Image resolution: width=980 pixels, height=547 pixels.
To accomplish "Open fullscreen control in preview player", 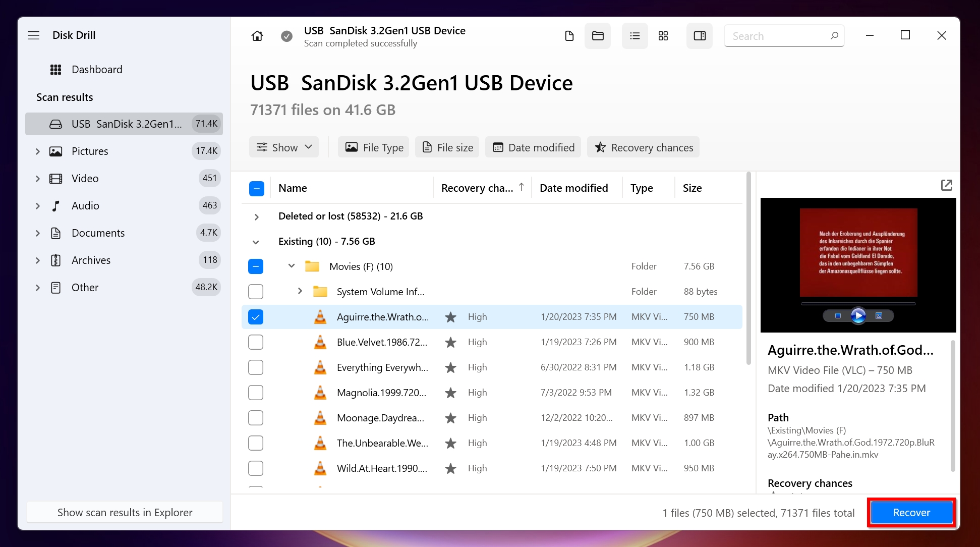I will tap(879, 315).
